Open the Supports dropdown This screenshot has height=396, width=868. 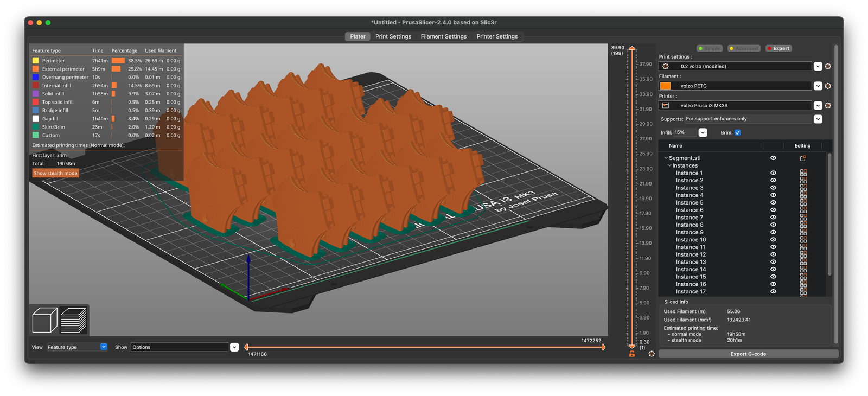click(818, 119)
